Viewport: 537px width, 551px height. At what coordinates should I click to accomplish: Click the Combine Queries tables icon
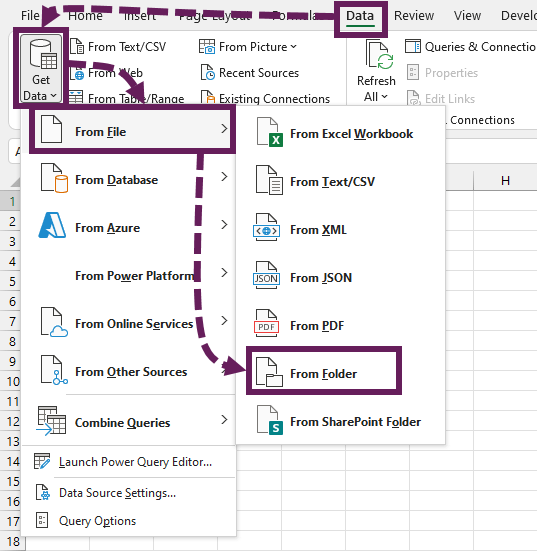tap(51, 421)
